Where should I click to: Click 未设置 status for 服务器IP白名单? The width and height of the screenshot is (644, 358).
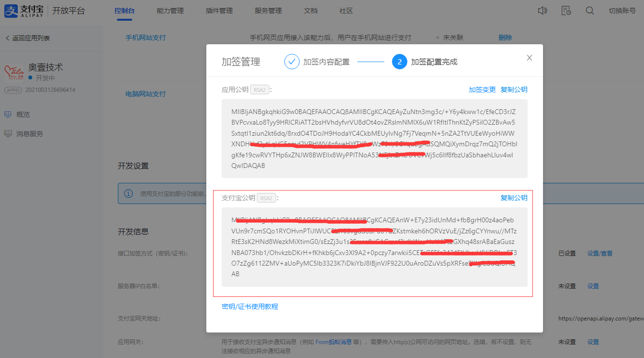567,286
